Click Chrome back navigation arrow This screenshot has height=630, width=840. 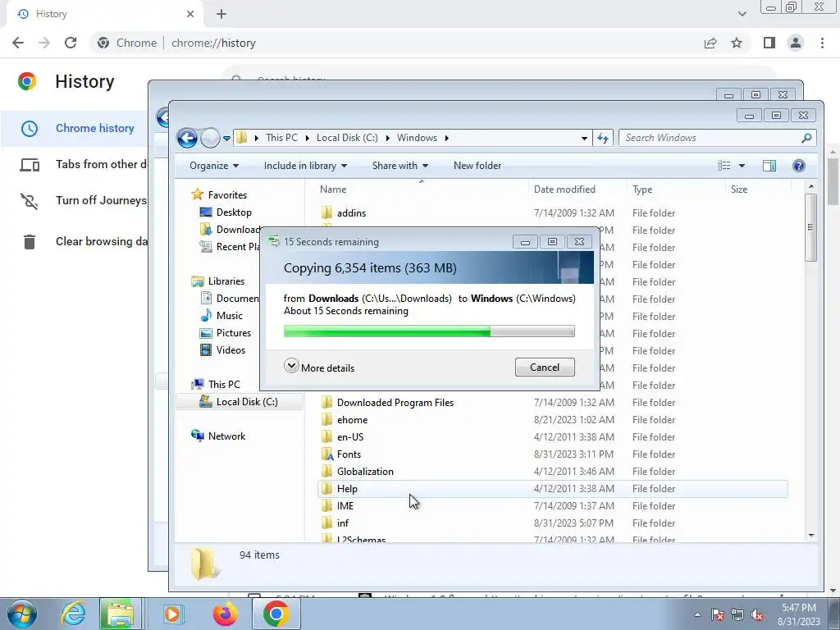coord(18,43)
